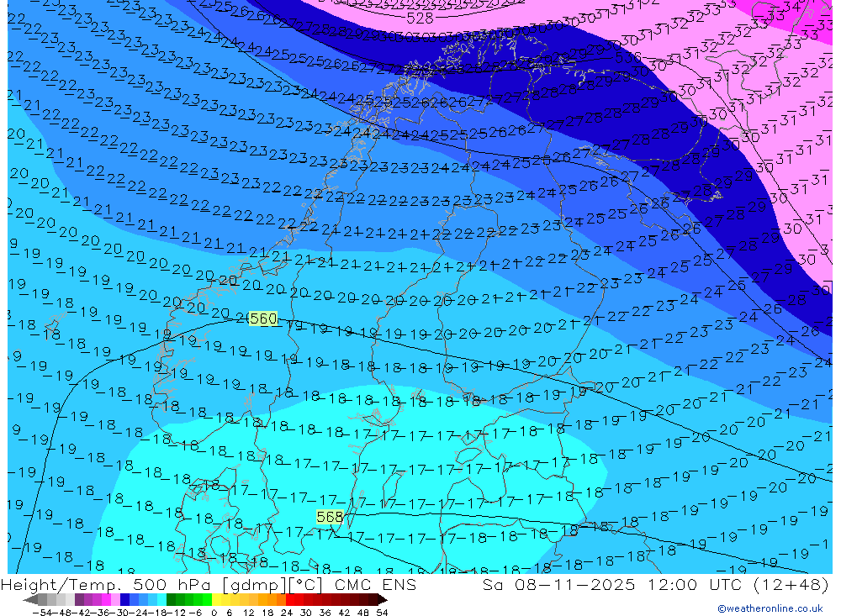
Task: Click the 54 value at legend end
Action: (382, 613)
